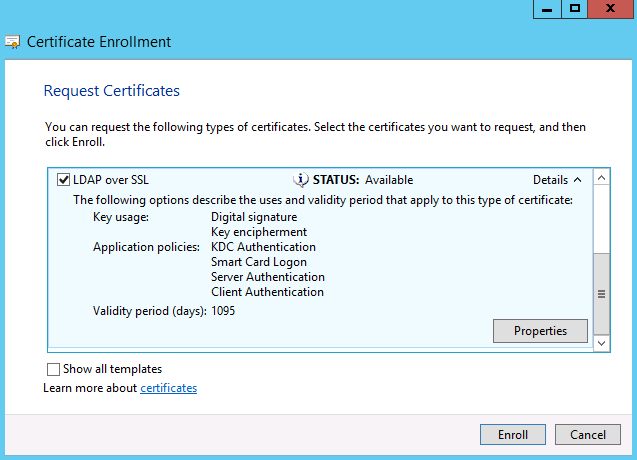
Task: Click the 'STATUS: Available' text
Action: click(x=362, y=180)
